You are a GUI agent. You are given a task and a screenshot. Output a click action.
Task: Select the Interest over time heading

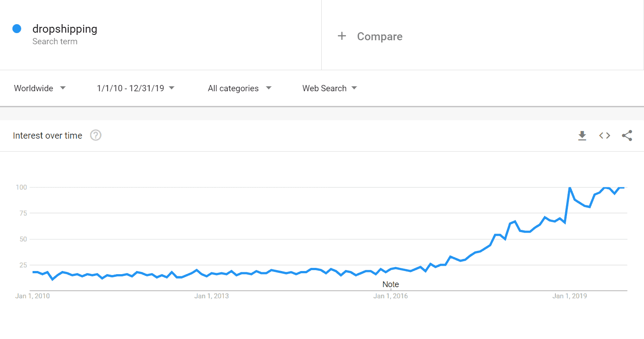coord(47,135)
